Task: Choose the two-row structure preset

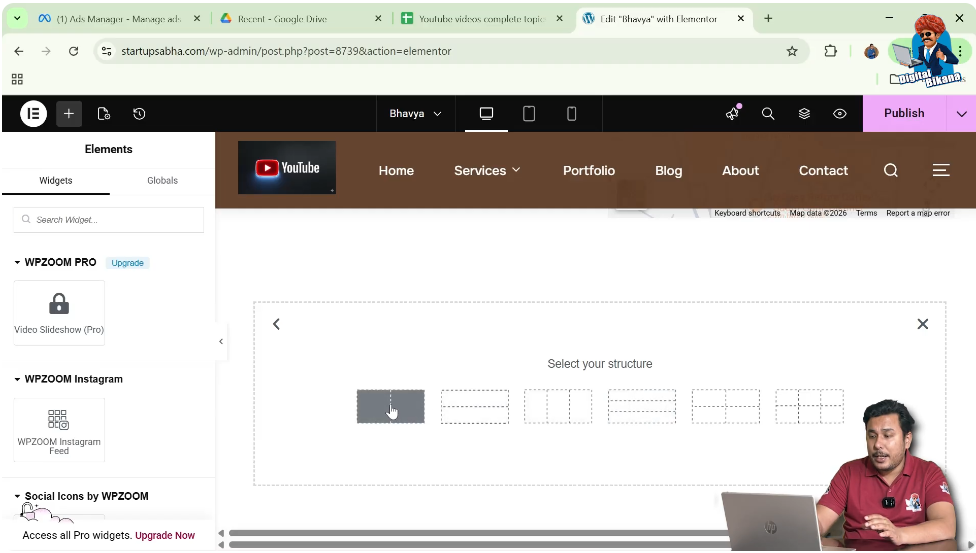Action: [475, 407]
